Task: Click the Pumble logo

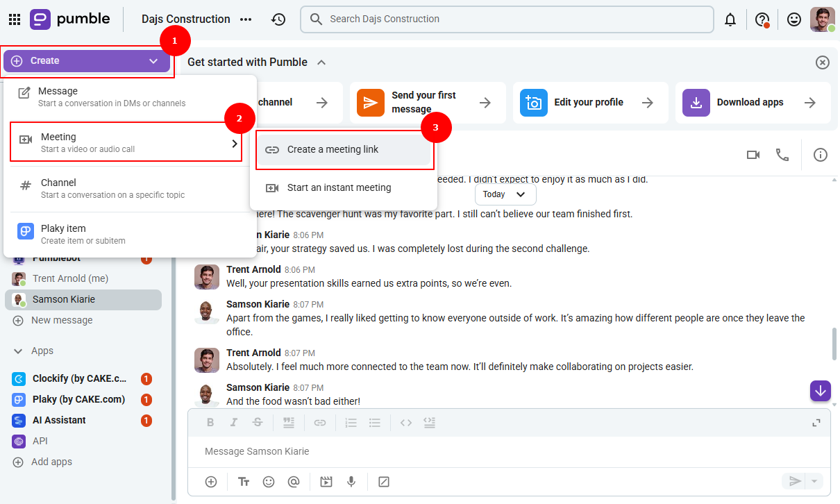Action: pos(70,19)
